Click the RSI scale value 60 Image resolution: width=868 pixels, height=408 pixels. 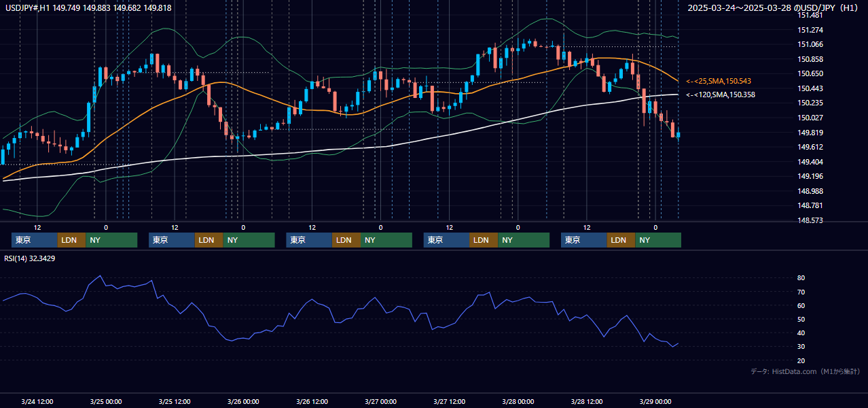pyautogui.click(x=801, y=305)
